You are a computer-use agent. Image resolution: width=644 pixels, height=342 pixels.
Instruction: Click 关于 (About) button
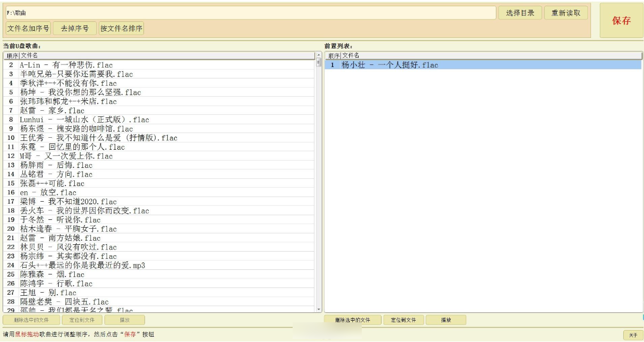[x=633, y=335]
